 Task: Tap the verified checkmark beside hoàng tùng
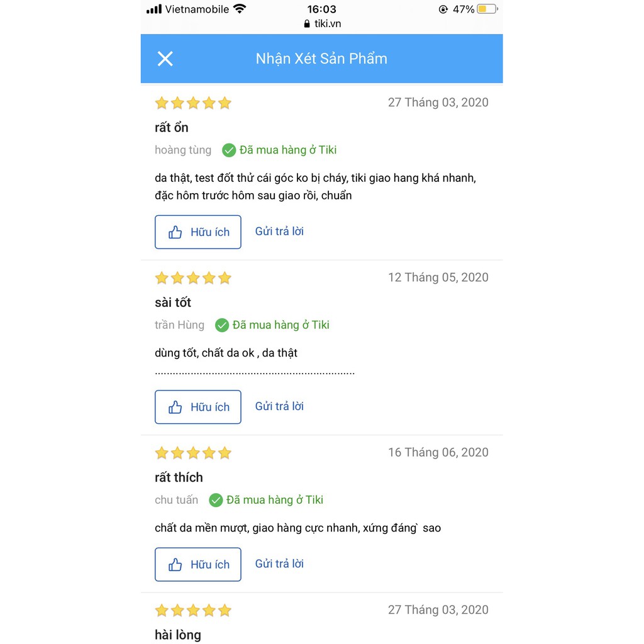tap(229, 150)
